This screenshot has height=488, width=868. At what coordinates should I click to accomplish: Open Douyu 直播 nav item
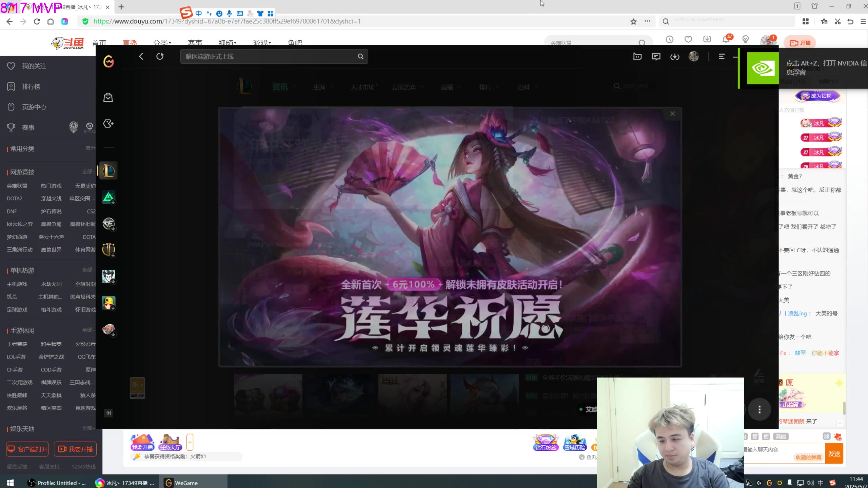pyautogui.click(x=130, y=42)
